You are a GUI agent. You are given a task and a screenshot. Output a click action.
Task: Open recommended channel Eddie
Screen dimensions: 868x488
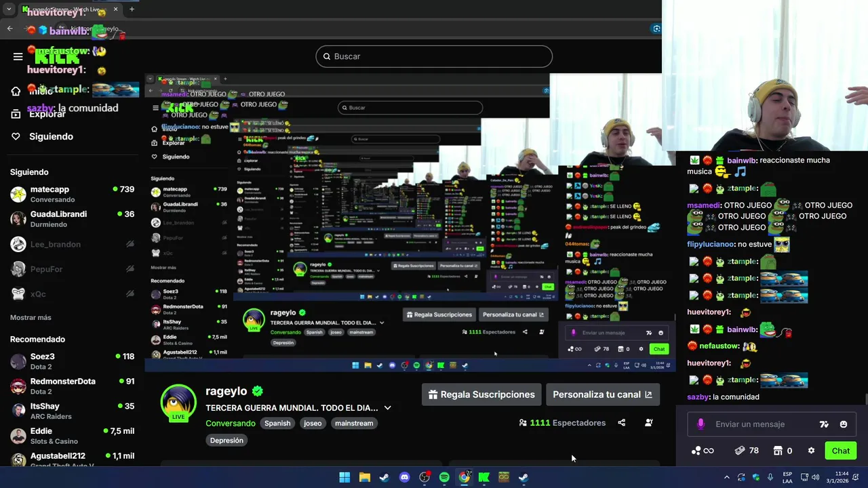[x=72, y=436]
